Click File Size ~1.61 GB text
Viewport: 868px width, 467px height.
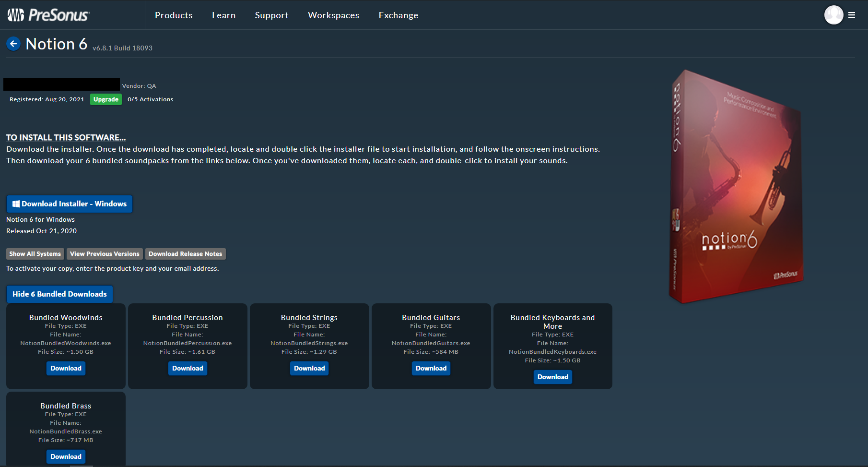coord(188,352)
